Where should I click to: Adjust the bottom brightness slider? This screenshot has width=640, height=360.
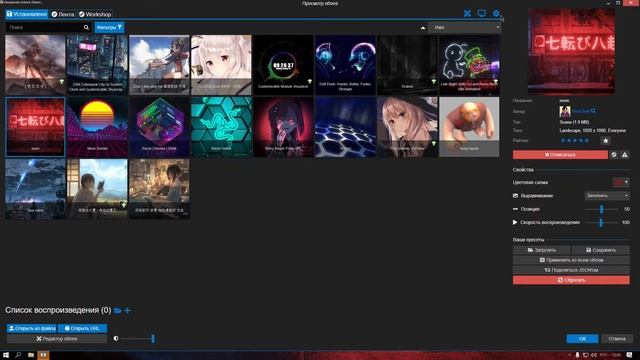point(137,338)
